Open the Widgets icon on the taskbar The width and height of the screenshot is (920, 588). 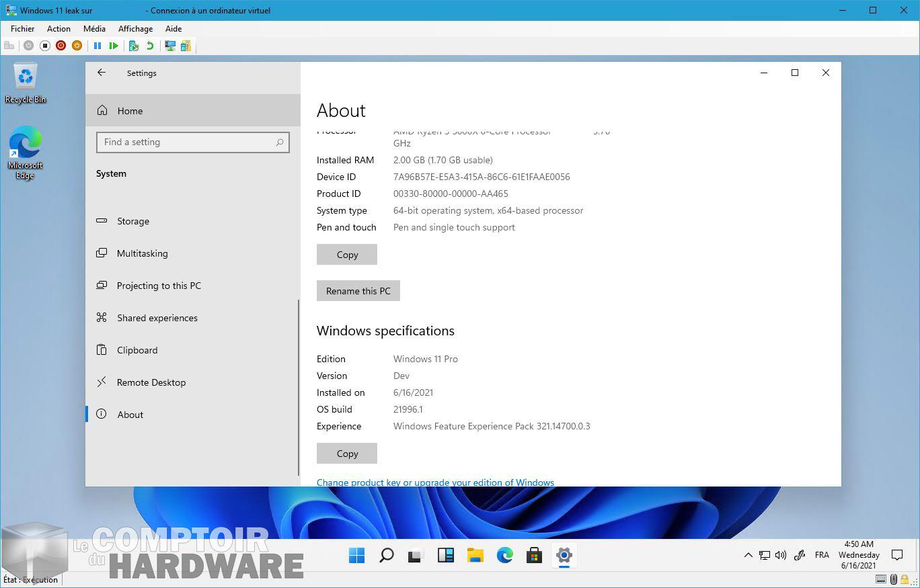click(445, 555)
